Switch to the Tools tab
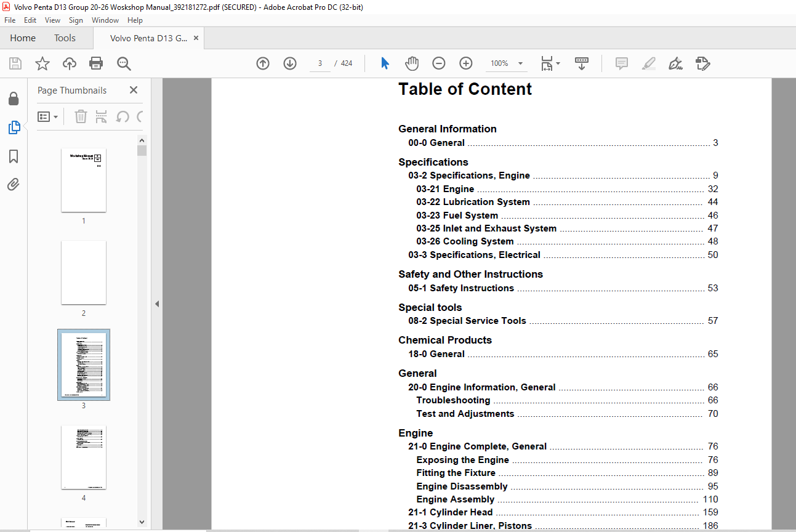This screenshot has width=796, height=532. pyautogui.click(x=65, y=38)
